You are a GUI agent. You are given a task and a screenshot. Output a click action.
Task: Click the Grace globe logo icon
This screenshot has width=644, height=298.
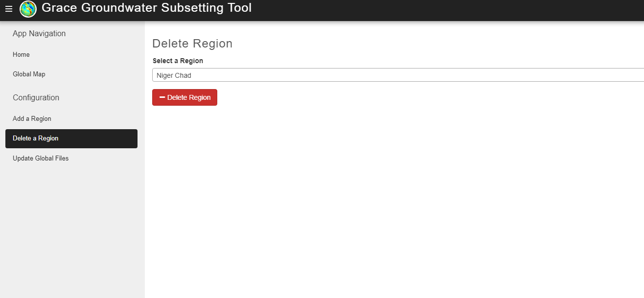click(28, 9)
